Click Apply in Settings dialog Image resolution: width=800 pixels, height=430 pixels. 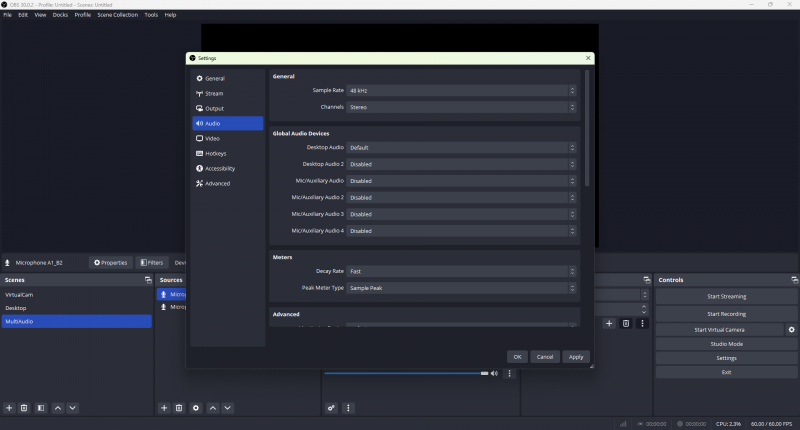point(576,357)
